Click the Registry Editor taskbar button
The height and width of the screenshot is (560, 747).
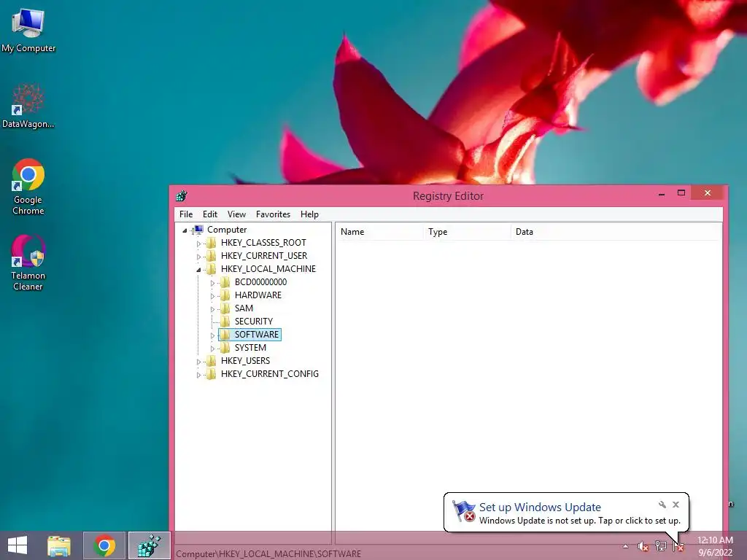[149, 545]
